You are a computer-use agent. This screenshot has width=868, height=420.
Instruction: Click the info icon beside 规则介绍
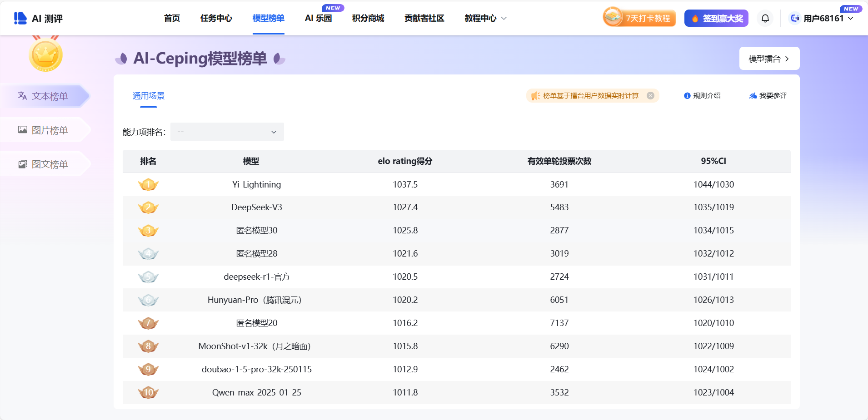tap(687, 96)
